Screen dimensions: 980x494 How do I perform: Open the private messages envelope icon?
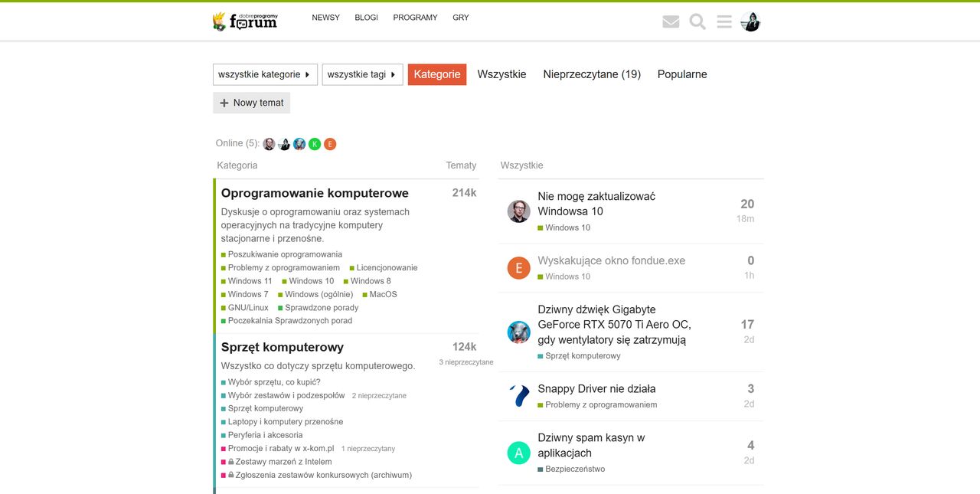(x=670, y=21)
